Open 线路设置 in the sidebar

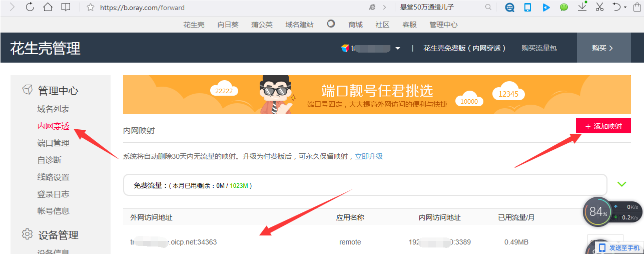tap(54, 177)
